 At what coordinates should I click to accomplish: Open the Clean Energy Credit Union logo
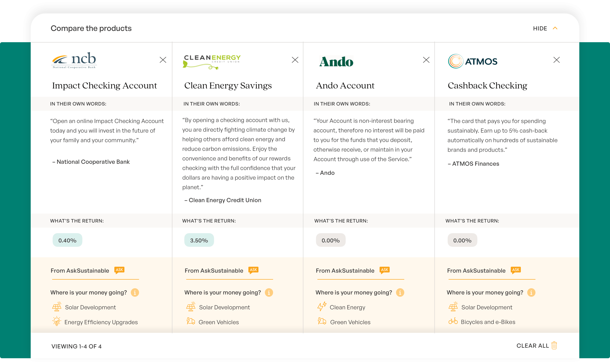(x=212, y=61)
